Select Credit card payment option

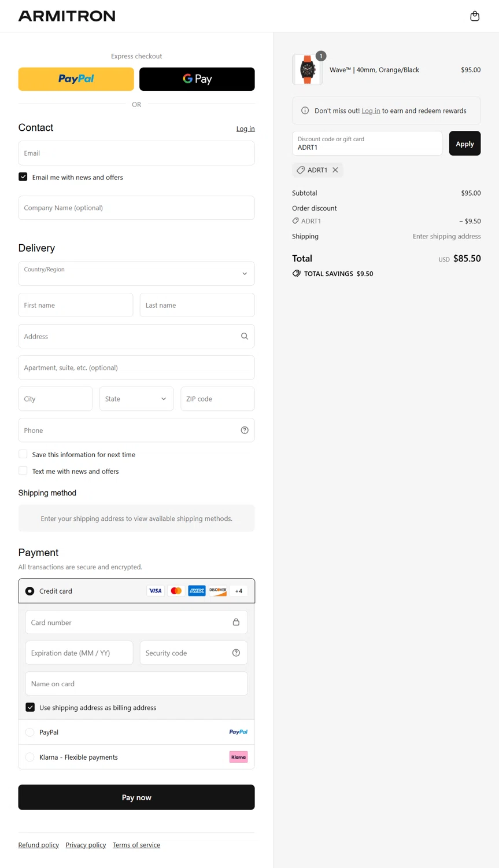pos(29,591)
